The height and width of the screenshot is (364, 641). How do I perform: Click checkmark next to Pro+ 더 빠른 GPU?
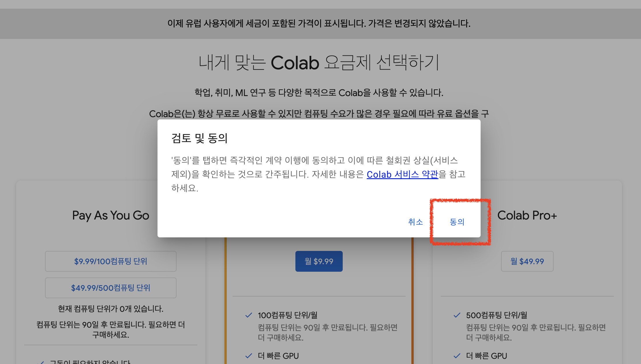point(457,356)
